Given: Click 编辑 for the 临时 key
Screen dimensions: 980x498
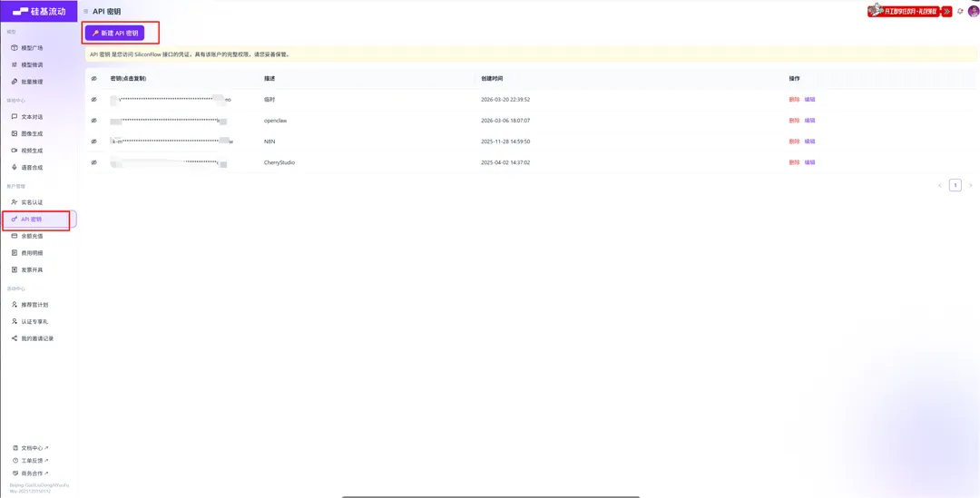Looking at the screenshot, I should (809, 100).
